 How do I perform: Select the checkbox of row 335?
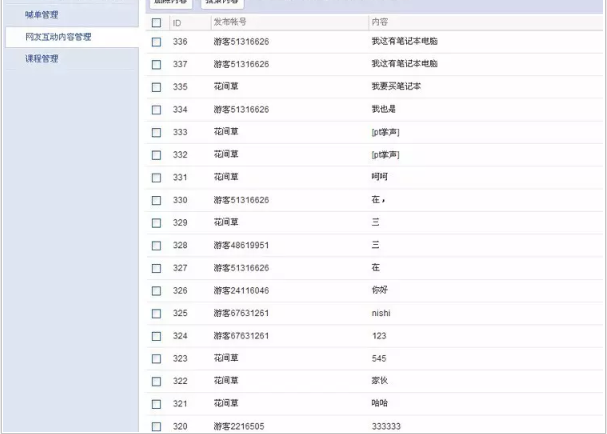pos(156,87)
